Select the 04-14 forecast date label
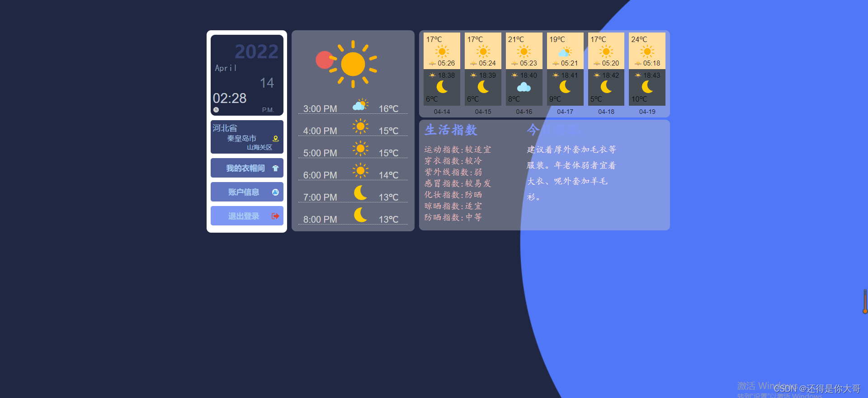The image size is (868, 398). pyautogui.click(x=442, y=112)
